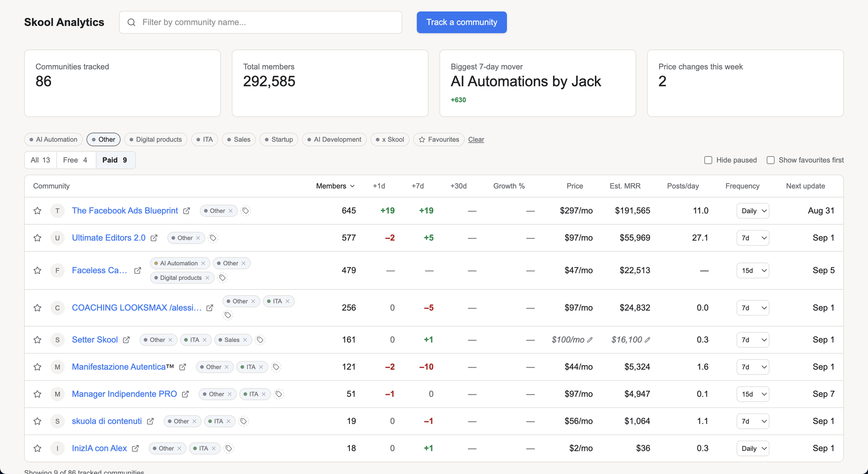This screenshot has width=868, height=474.
Task: Open frequency dropdown for InizIA con Alex
Action: (753, 448)
